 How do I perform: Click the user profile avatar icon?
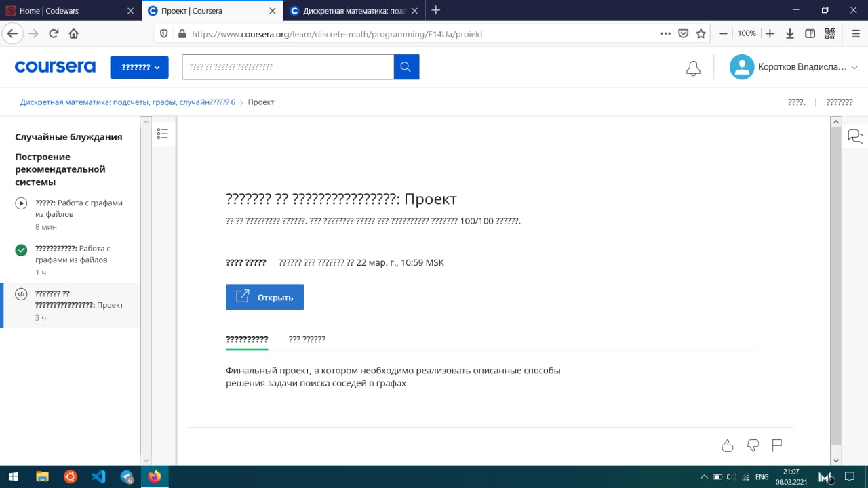tap(742, 66)
